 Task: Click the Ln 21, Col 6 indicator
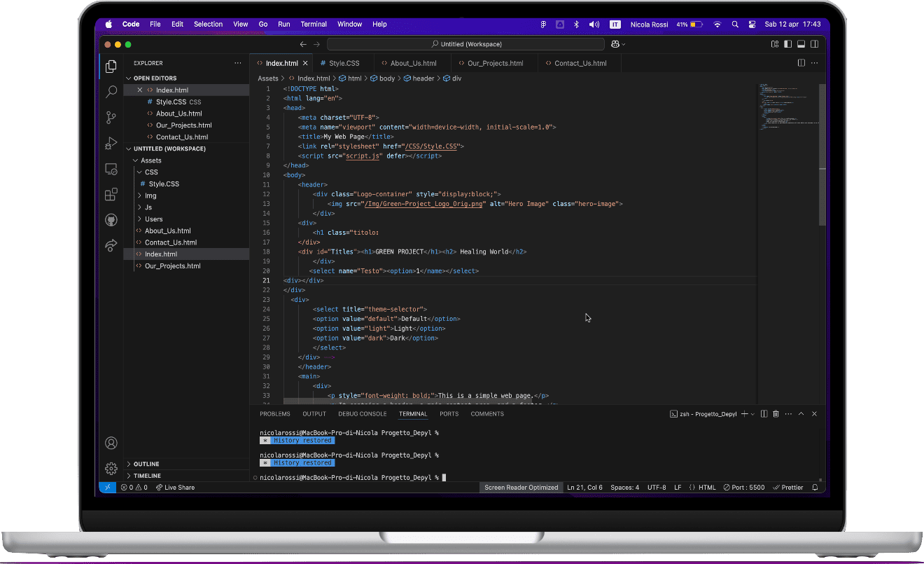(585, 488)
